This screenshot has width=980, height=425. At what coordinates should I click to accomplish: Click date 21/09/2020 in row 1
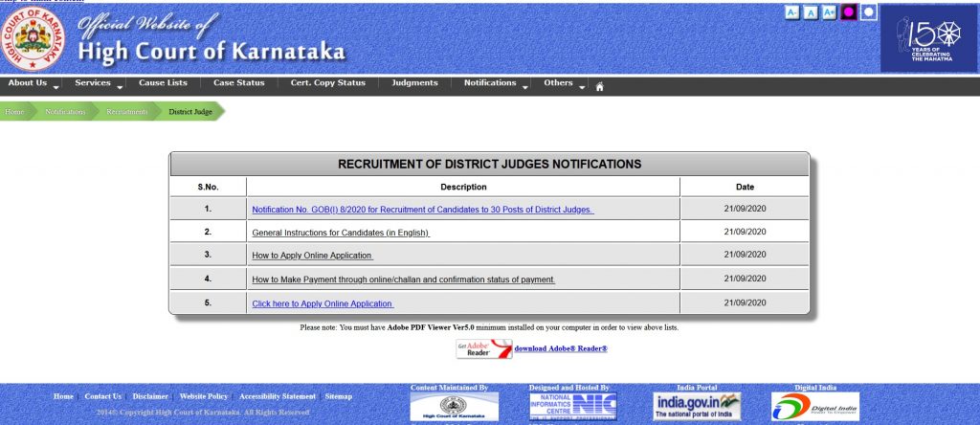click(x=745, y=209)
